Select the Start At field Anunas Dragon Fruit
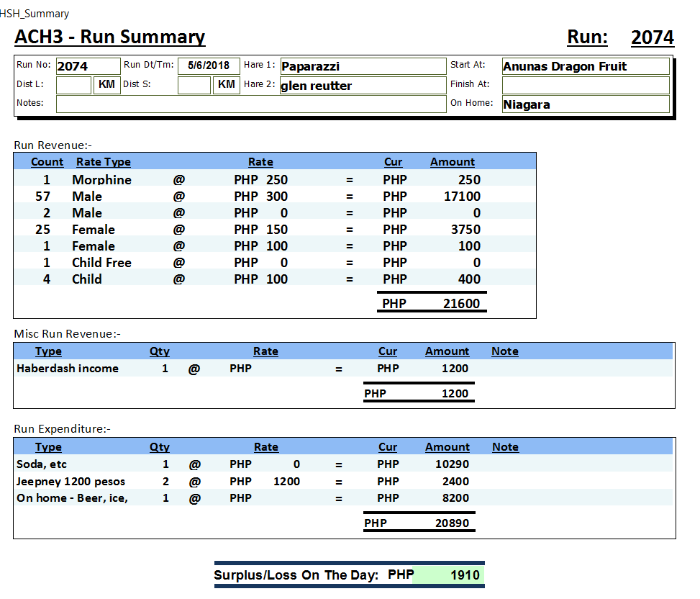 (585, 66)
